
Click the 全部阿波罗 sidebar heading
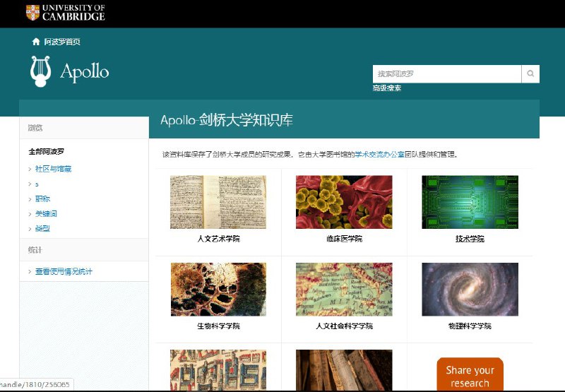(x=46, y=152)
